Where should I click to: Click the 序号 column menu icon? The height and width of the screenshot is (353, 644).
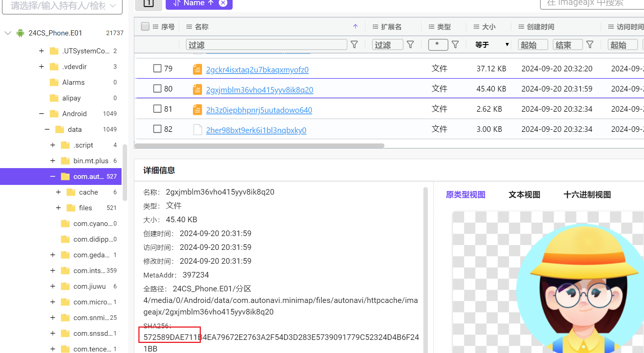156,27
